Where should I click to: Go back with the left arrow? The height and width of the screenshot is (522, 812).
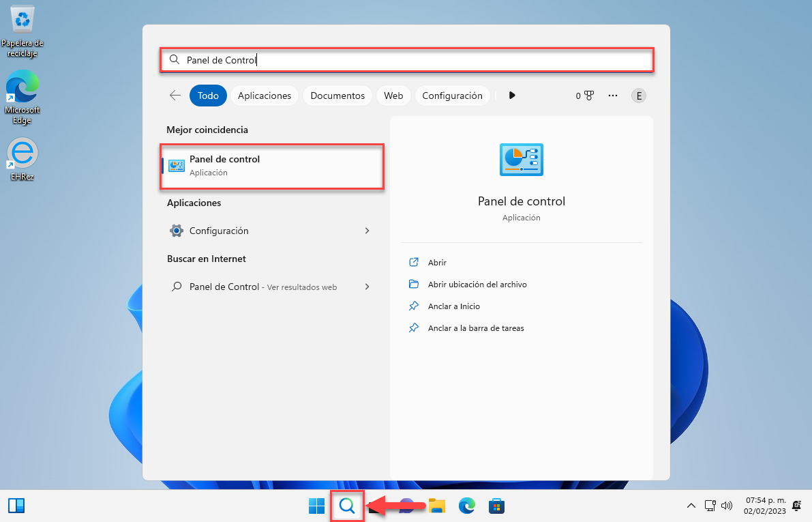[x=175, y=96]
